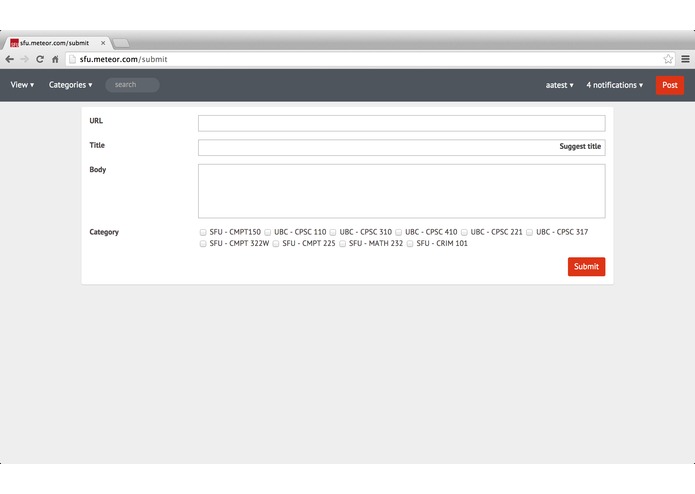The height and width of the screenshot is (494, 695).
Task: Go back using the browser back arrow
Action: (10, 59)
